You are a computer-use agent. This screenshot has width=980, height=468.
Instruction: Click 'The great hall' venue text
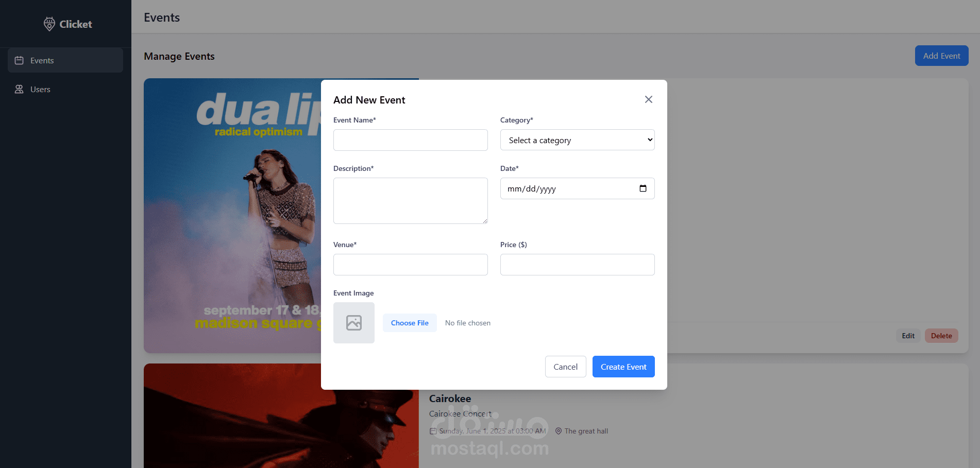tap(586, 431)
